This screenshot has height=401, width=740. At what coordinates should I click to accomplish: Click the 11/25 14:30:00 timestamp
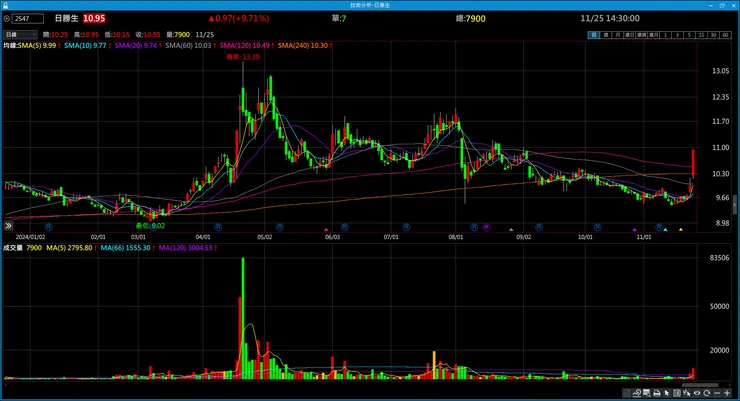tap(610, 18)
